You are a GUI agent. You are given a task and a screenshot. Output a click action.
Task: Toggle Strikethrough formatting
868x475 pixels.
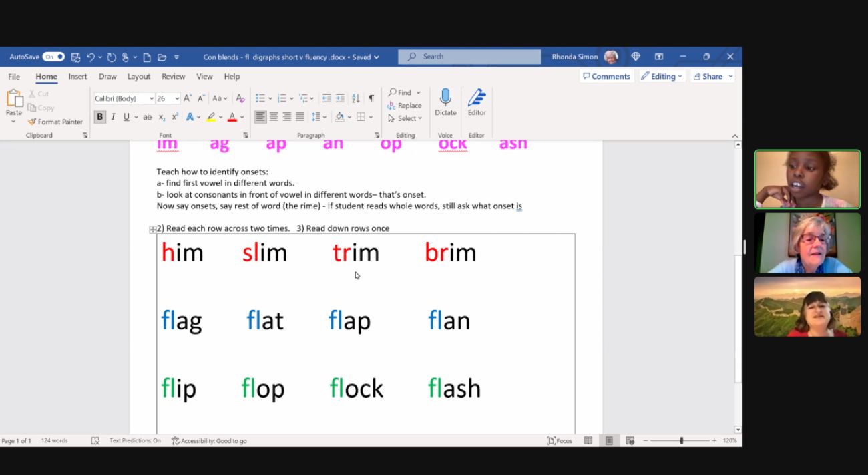[x=148, y=117]
